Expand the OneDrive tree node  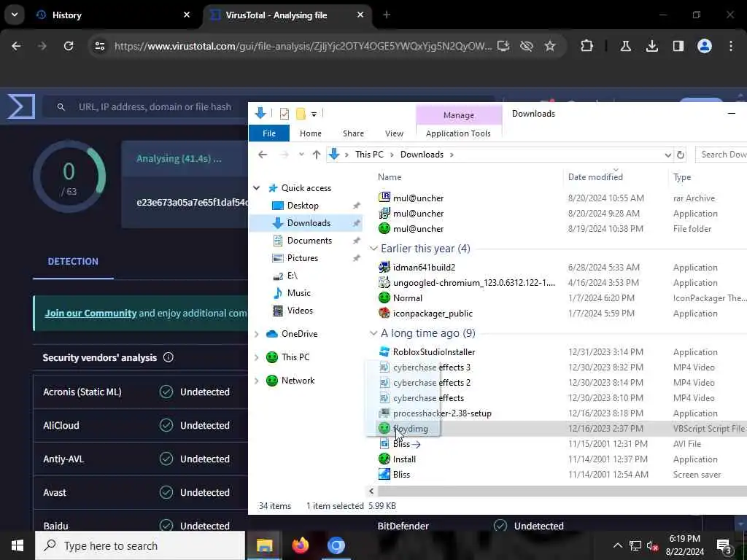pyautogui.click(x=256, y=334)
